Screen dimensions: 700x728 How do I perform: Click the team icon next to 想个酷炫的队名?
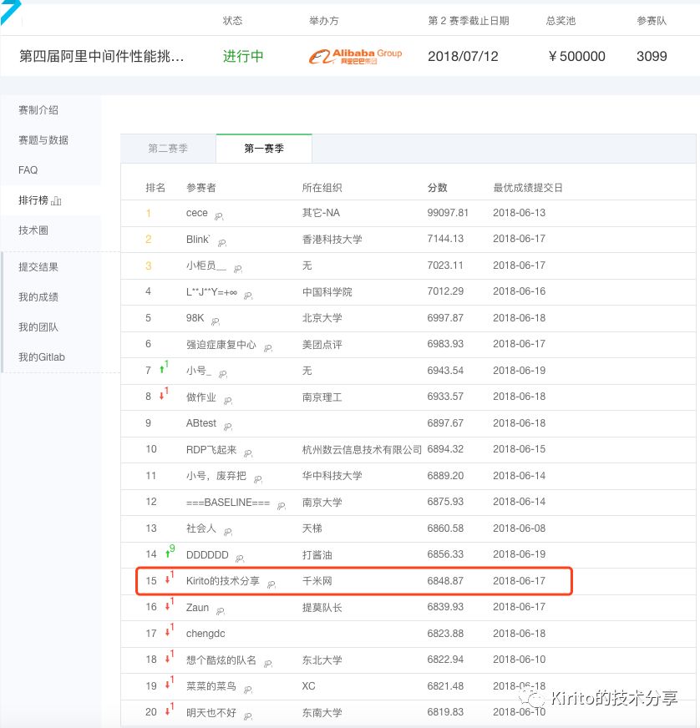coord(268,665)
